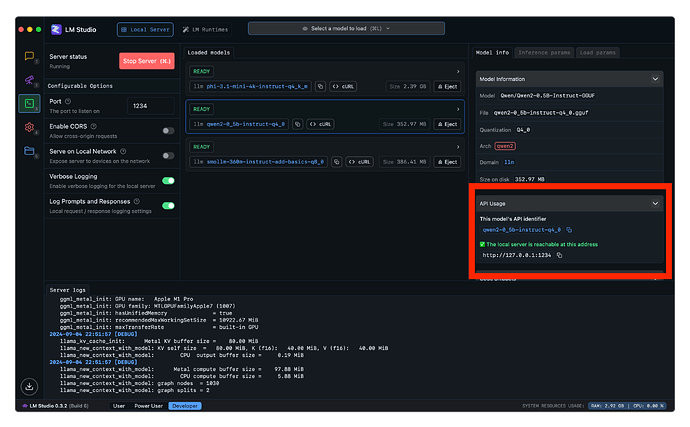This screenshot has width=690, height=427.
Task: Click the Stop Server button
Action: [147, 61]
